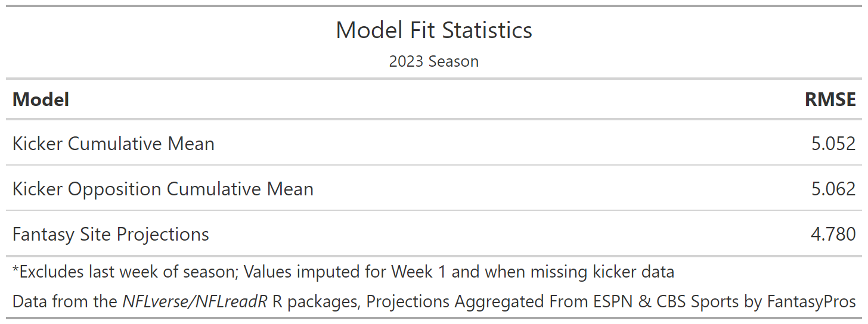Select the "Model" column header

pos(41,99)
